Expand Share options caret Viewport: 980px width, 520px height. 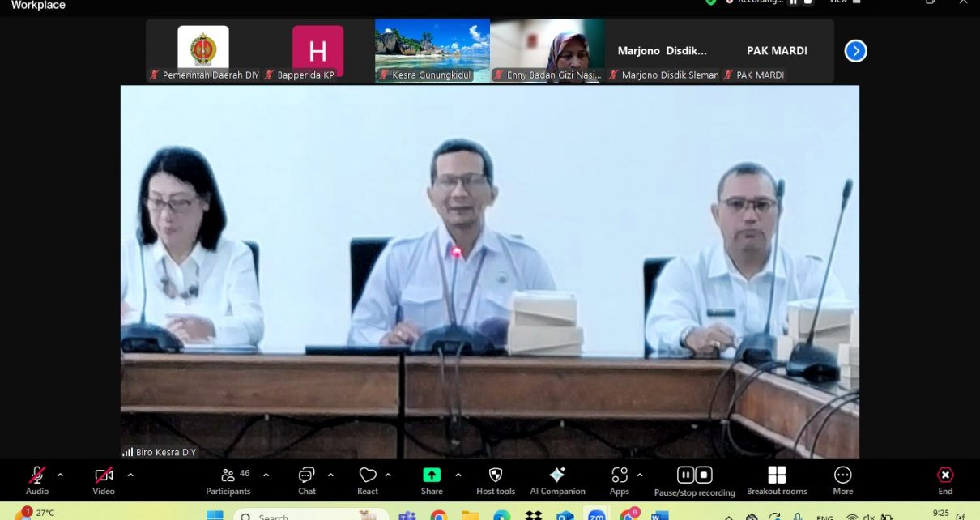tap(458, 475)
